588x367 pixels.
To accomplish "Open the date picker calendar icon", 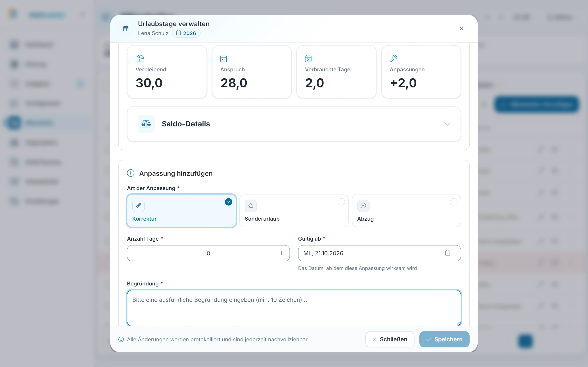I will pos(447,253).
